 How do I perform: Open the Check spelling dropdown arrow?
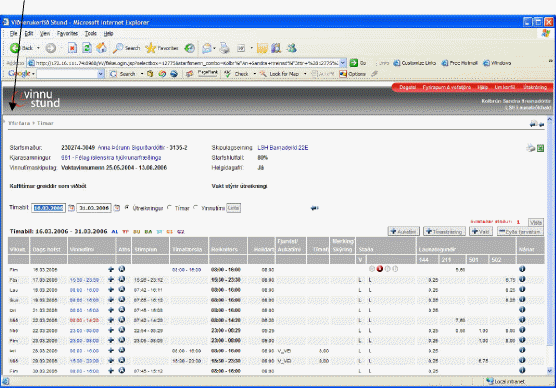254,74
